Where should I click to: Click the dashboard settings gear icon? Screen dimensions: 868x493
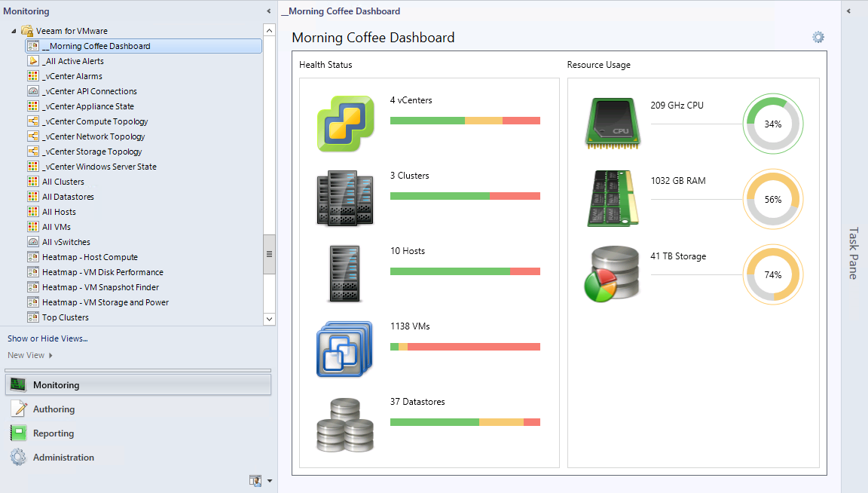[818, 38]
